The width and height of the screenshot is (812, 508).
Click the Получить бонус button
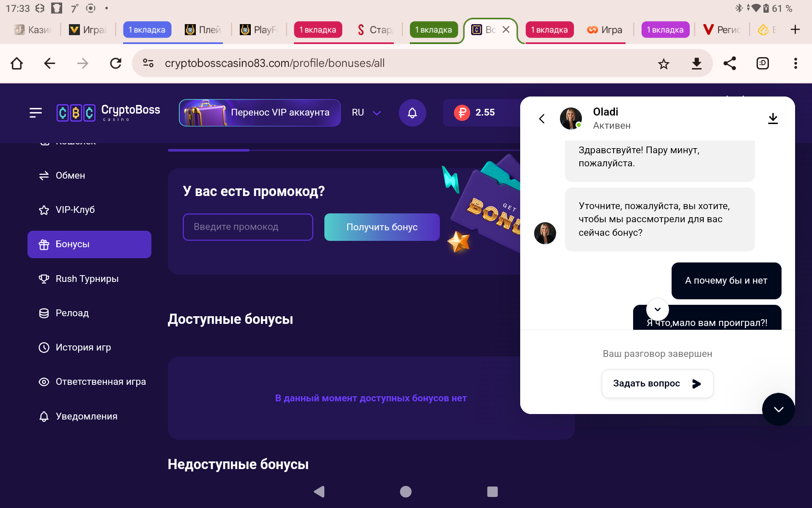tap(382, 227)
